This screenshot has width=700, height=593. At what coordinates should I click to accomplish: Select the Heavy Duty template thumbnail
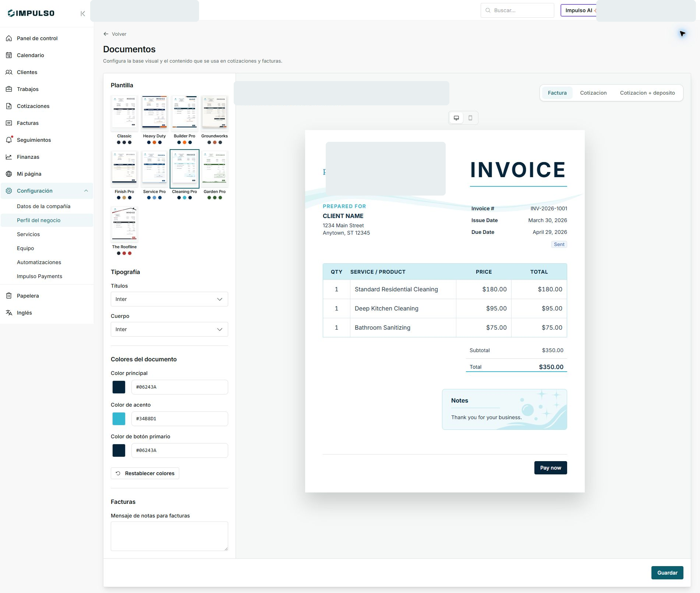[x=155, y=113]
